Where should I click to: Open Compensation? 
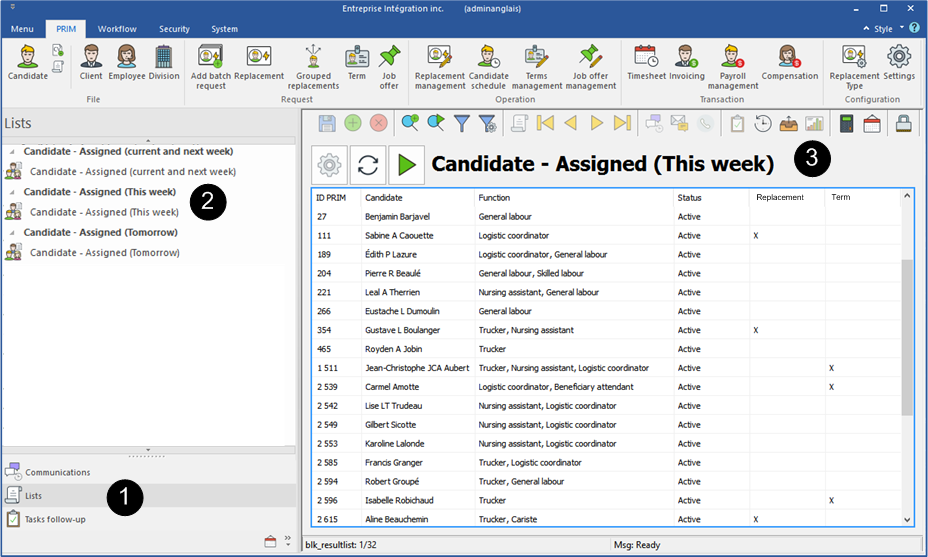click(x=790, y=62)
